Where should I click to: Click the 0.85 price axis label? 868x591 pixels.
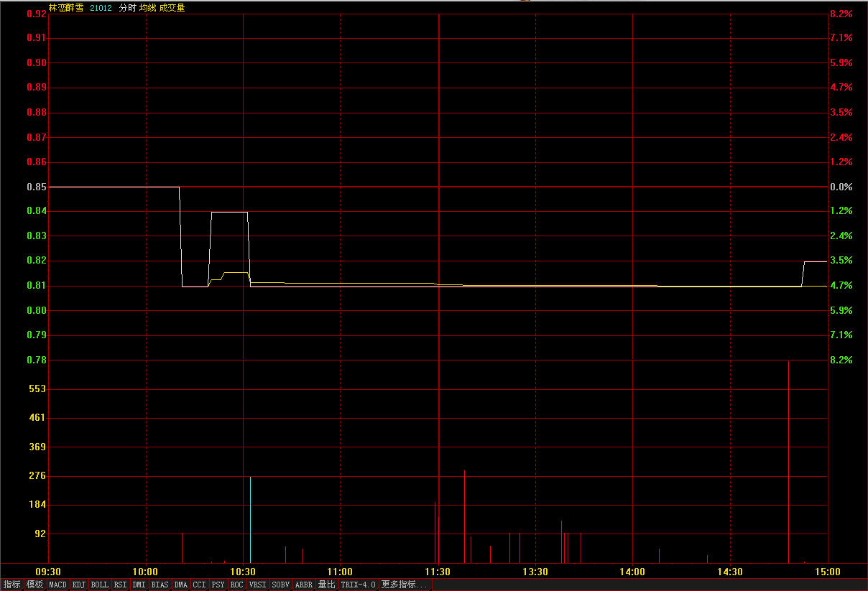pyautogui.click(x=36, y=187)
